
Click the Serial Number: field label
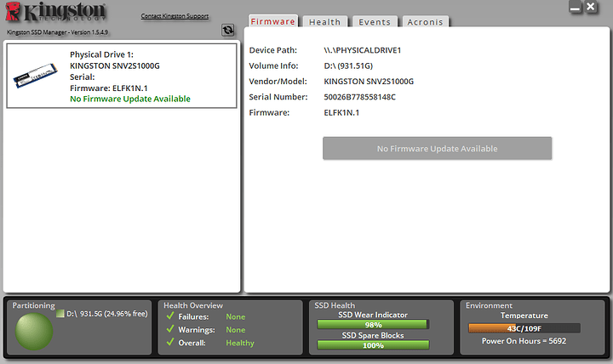tap(278, 97)
